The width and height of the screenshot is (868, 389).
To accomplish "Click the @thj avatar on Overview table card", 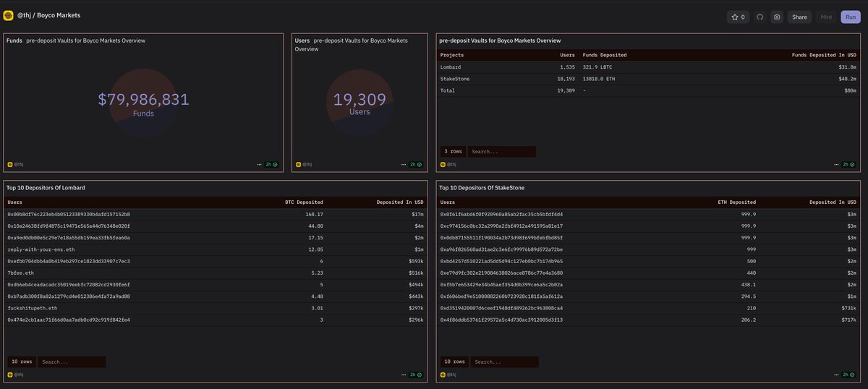I will click(x=443, y=164).
